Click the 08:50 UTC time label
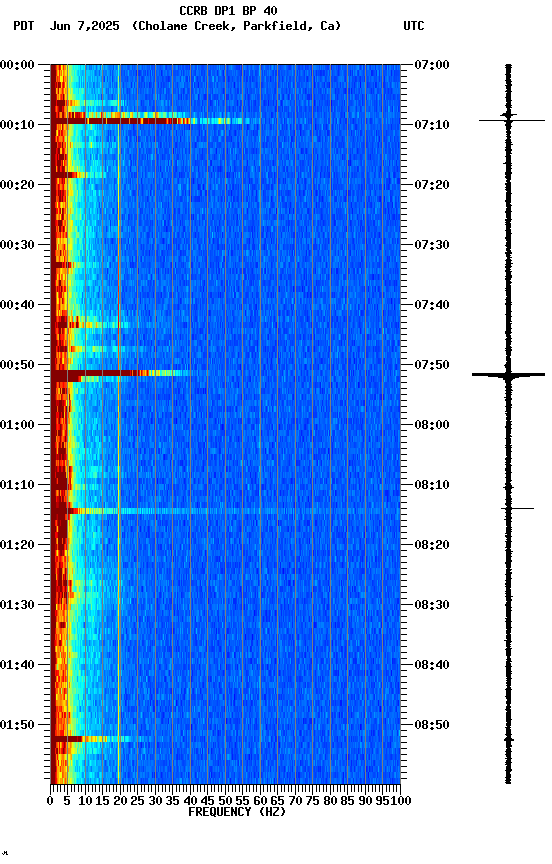Viewport: 552px width, 864px height. [432, 726]
